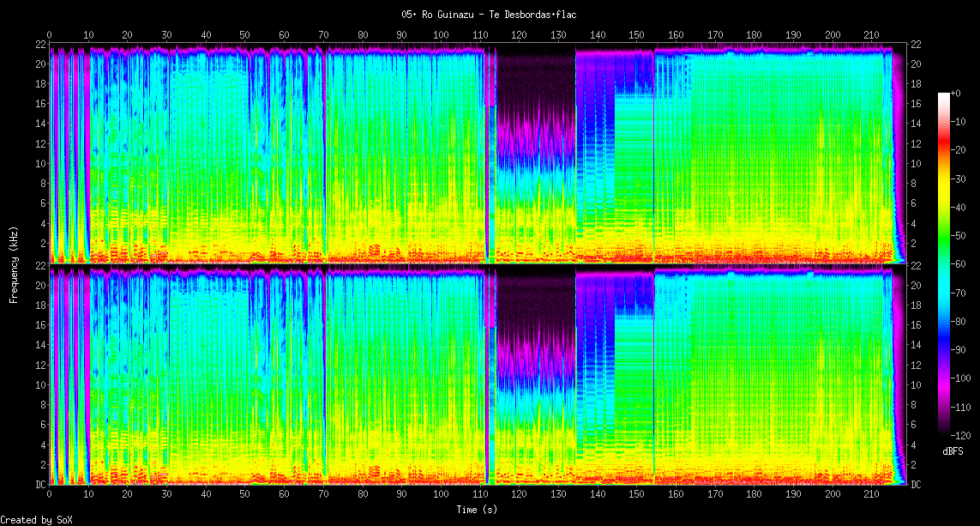Viewport: 980px width, 526px height.
Task: Click the 50 second marker on bottom time axis
Action: (x=245, y=495)
